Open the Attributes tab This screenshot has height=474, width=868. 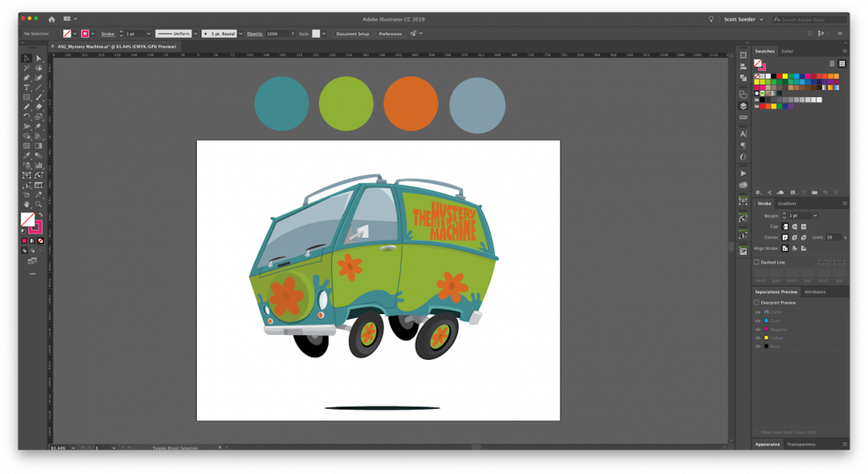pyautogui.click(x=815, y=292)
